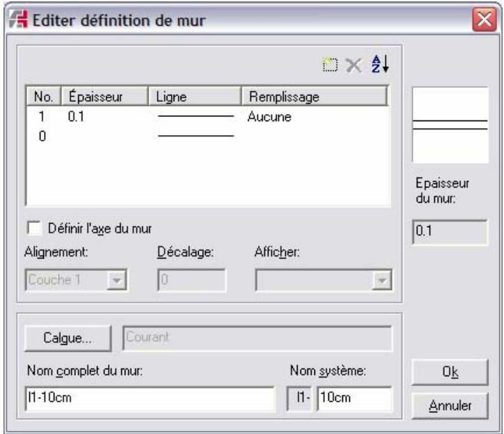Click the wall preview thumbnail
Viewport: 504px width, 434px height.
[x=450, y=125]
